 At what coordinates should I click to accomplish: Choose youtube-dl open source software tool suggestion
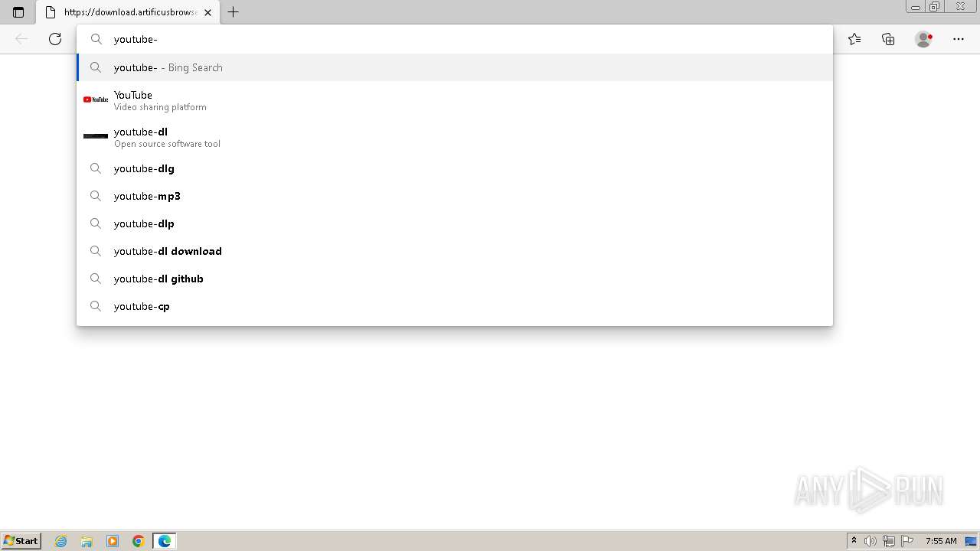pos(455,137)
